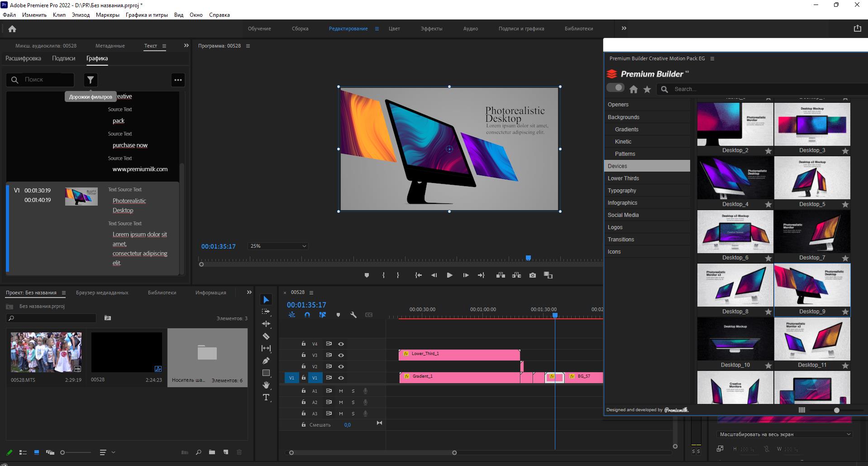
Task: Select the Track Select Forward tool
Action: pyautogui.click(x=266, y=312)
